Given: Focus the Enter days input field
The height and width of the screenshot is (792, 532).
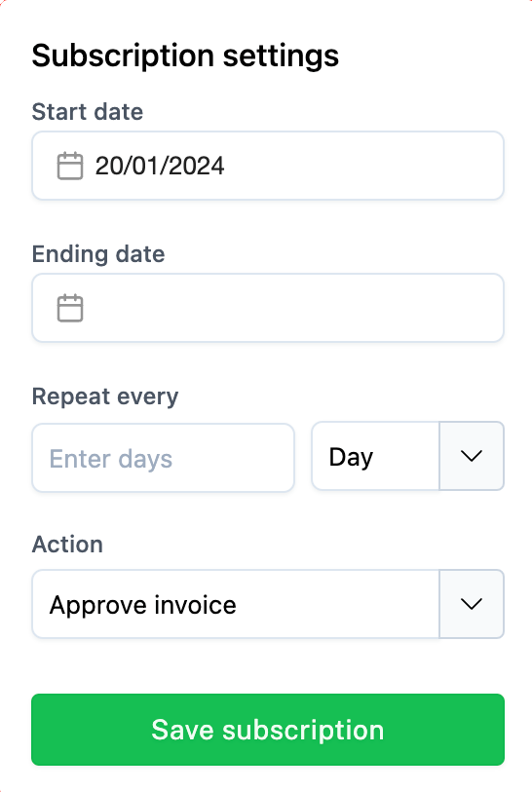Looking at the screenshot, I should click(x=163, y=458).
